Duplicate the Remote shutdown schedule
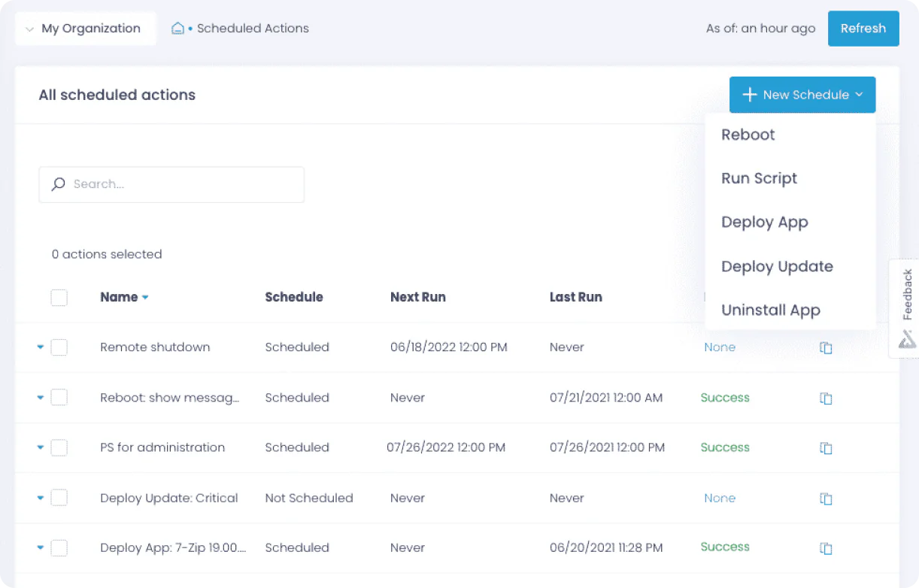Screen dimensions: 919x588 pyautogui.click(x=826, y=347)
